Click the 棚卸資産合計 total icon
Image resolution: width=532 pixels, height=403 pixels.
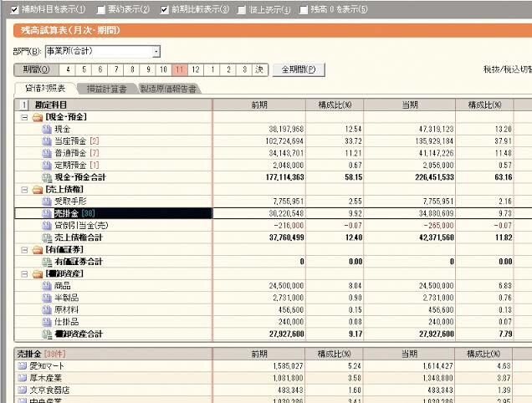point(47,334)
